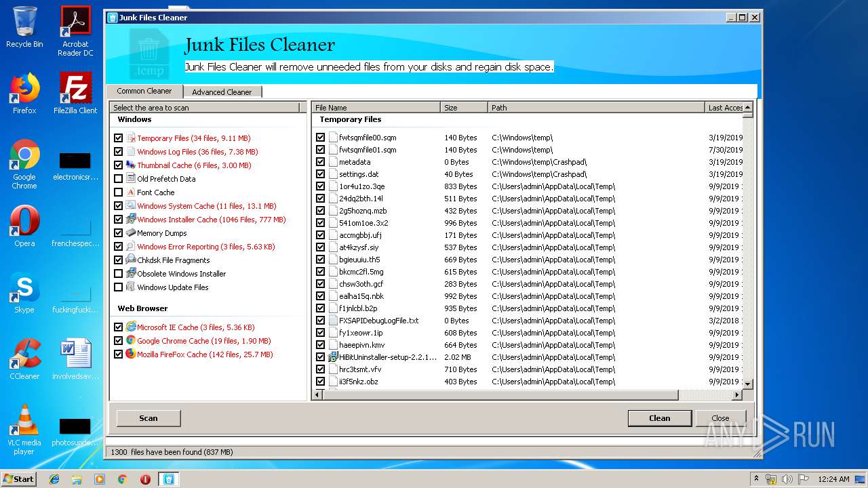
Task: Switch to the Advanced Cleaner tab
Action: tap(222, 92)
